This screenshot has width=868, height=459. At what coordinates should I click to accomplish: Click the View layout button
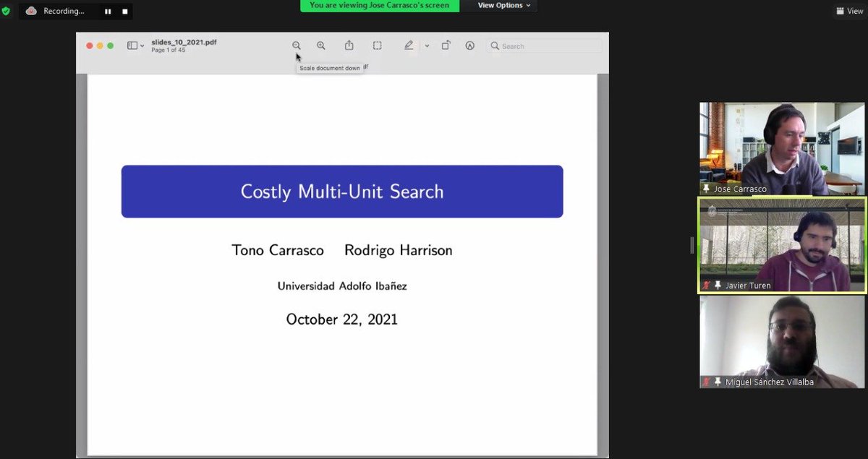[x=849, y=11]
